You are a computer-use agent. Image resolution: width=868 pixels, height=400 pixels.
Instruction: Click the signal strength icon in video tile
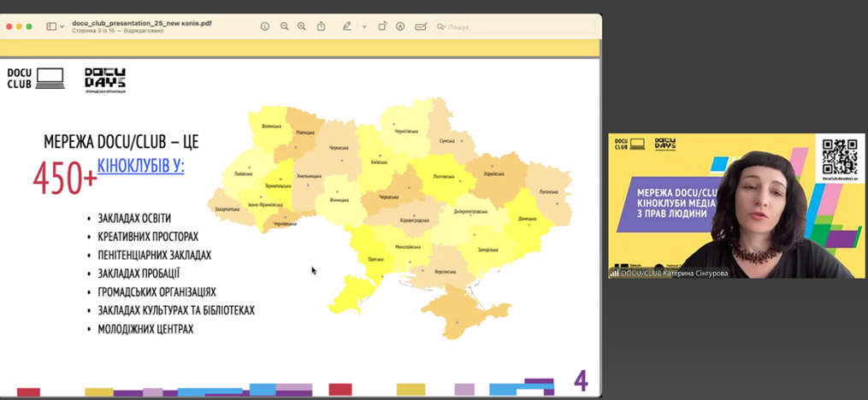614,274
